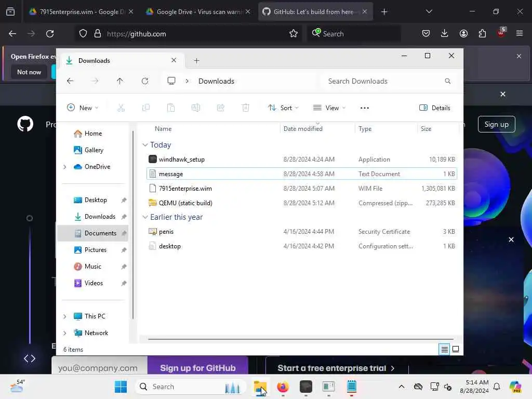This screenshot has height=399, width=532.
Task: Click the Copy icon in Explorer toolbar
Action: point(146,108)
